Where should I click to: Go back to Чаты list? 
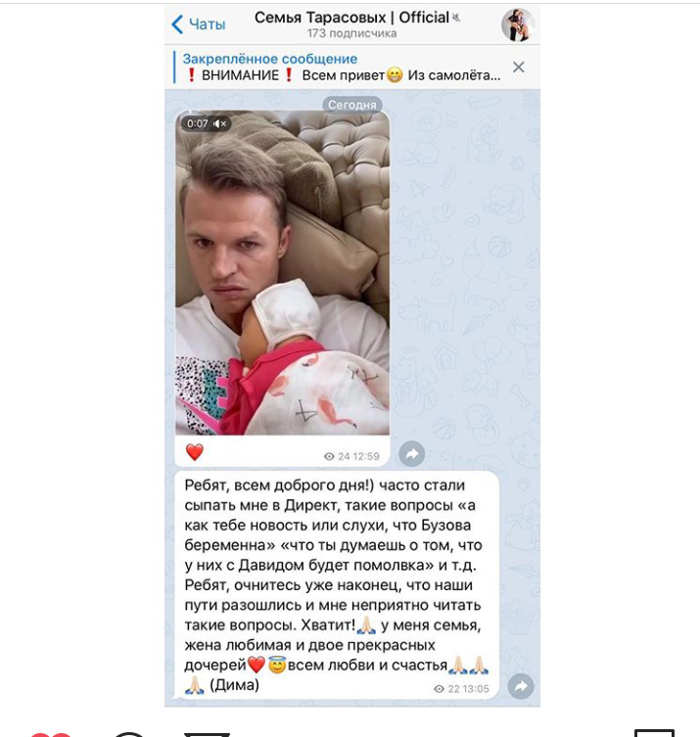coord(199,23)
